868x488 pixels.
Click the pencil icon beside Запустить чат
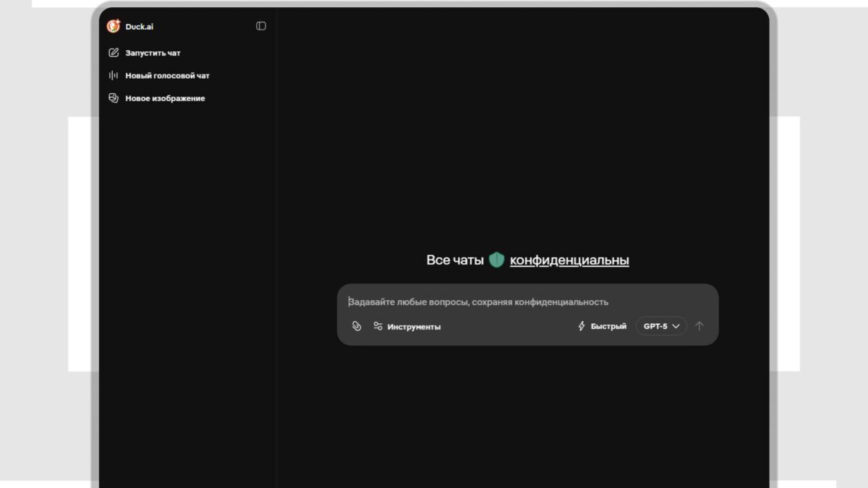[114, 53]
